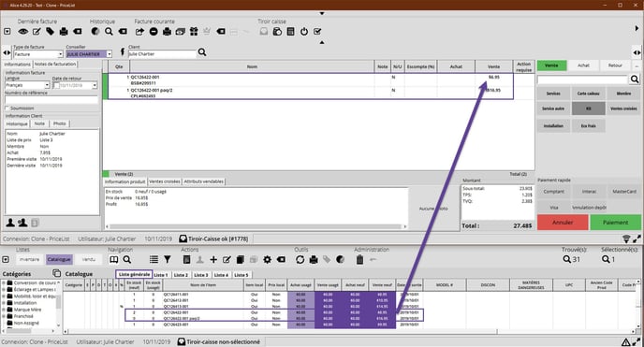Click the client search magnifier icon

202,52
